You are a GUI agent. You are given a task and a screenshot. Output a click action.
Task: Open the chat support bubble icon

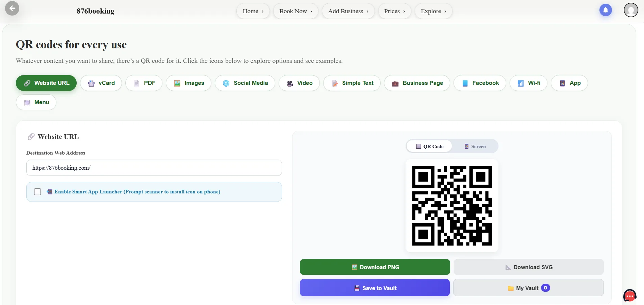(x=630, y=296)
